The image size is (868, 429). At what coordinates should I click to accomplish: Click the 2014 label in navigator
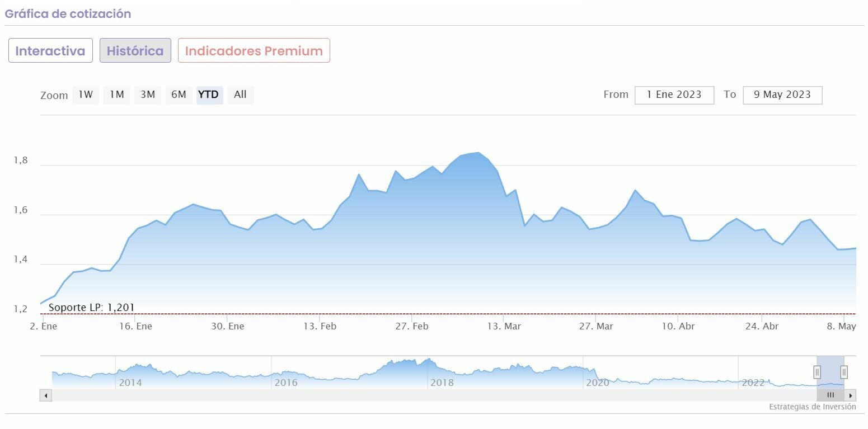pos(130,383)
